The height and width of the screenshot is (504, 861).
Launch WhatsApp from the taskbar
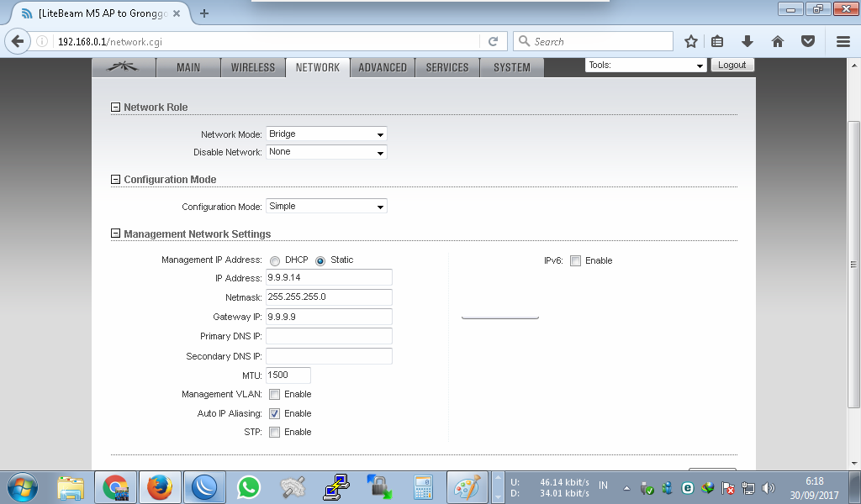point(247,486)
